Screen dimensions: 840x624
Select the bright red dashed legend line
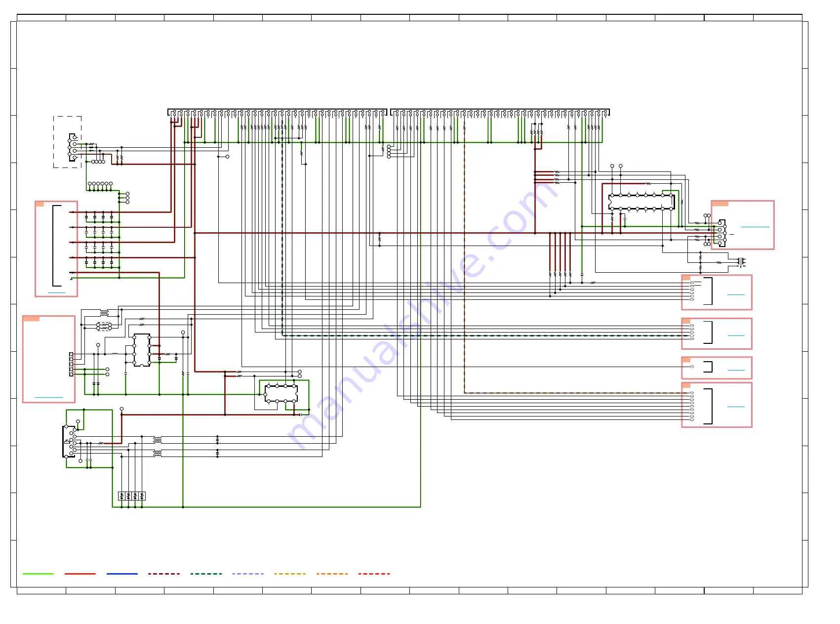pyautogui.click(x=374, y=574)
